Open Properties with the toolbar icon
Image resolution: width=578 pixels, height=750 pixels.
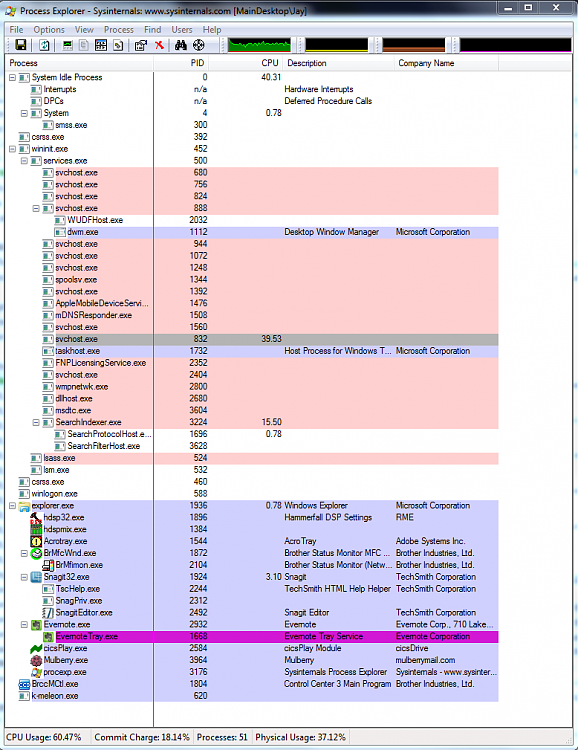[141, 45]
